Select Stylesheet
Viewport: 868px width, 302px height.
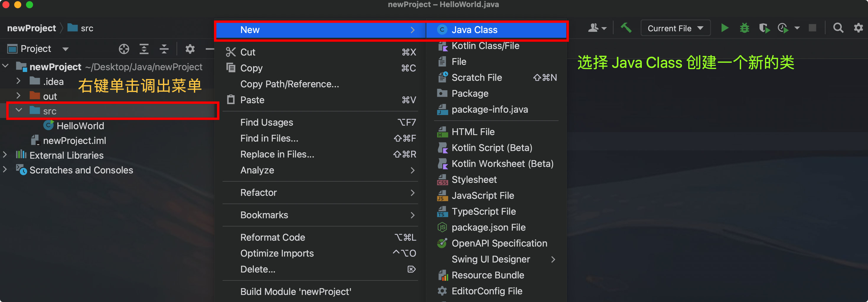coord(496,179)
